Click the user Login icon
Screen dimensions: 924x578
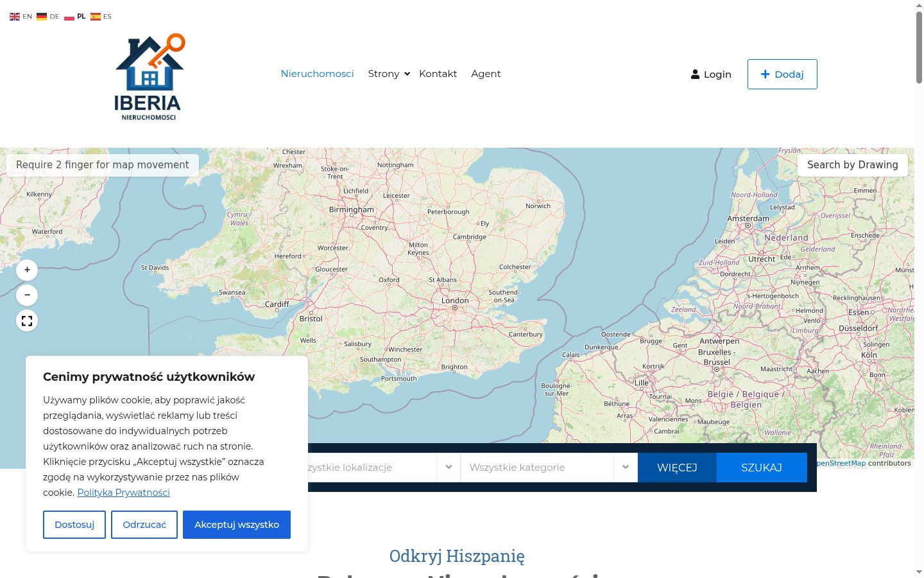click(695, 74)
